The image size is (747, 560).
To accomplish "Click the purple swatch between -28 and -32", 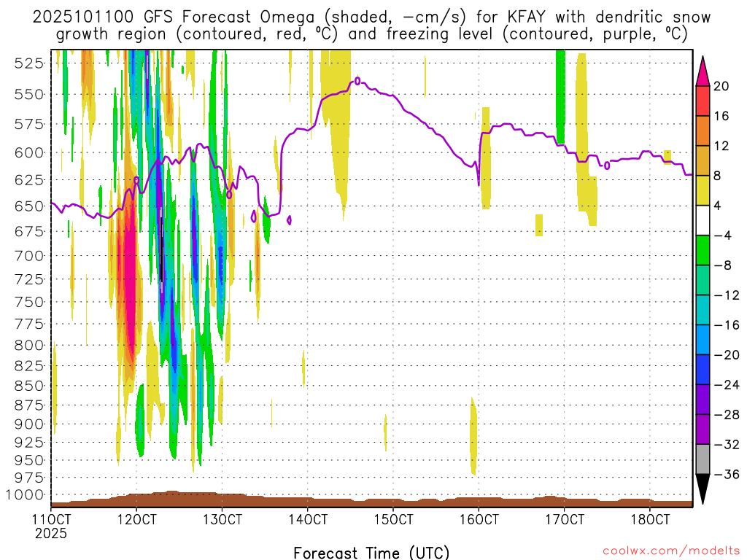I will click(703, 429).
